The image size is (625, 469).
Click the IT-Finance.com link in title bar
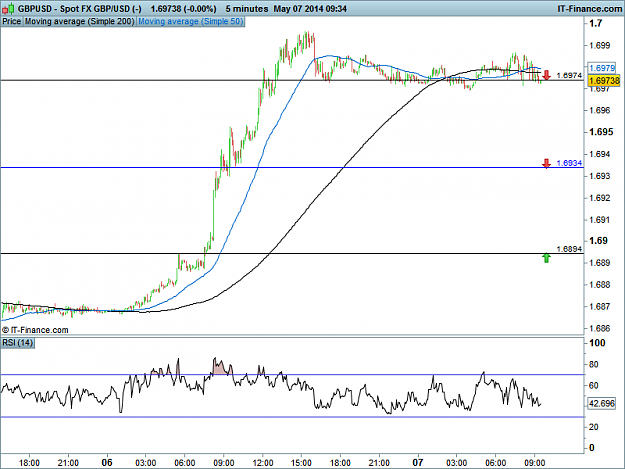[x=589, y=8]
